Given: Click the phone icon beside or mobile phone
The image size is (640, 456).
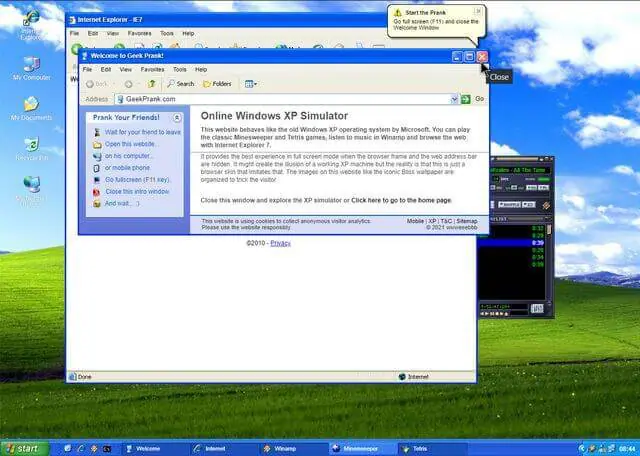Looking at the screenshot, I should pyautogui.click(x=97, y=168).
